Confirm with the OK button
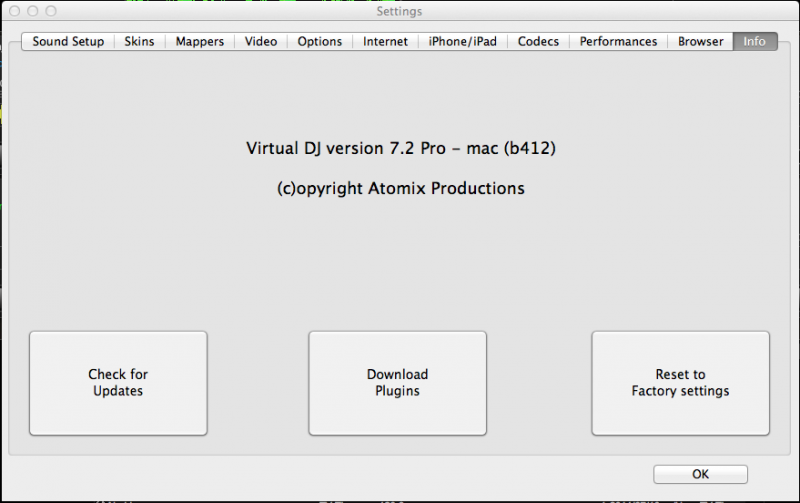 tap(701, 474)
